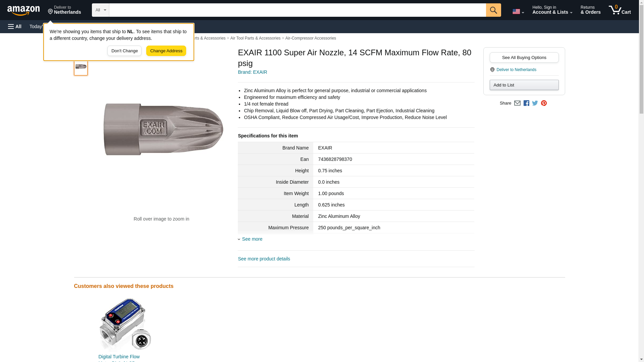Select the nozzle product thumbnail
The image size is (644, 362).
[x=81, y=67]
